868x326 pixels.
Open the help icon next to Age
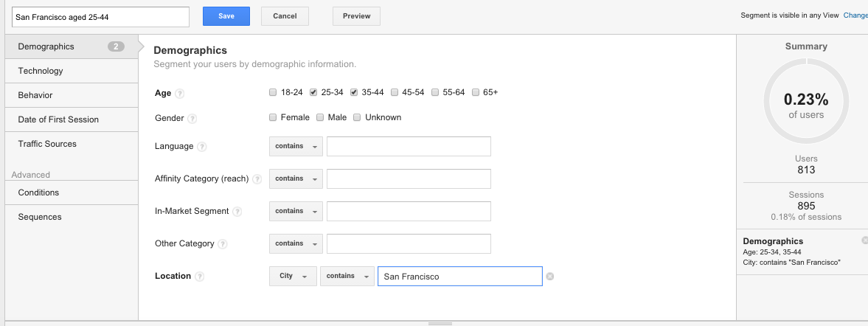pos(179,94)
